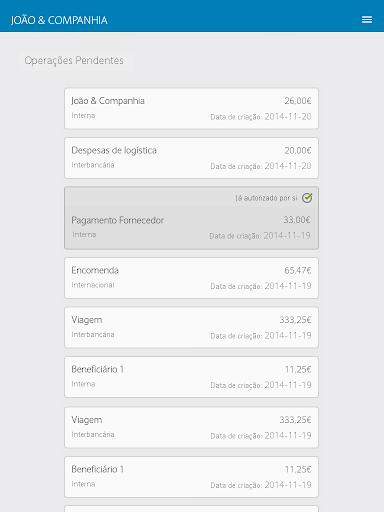Open the Pagamento Fornecedor authorized operation

191,218
